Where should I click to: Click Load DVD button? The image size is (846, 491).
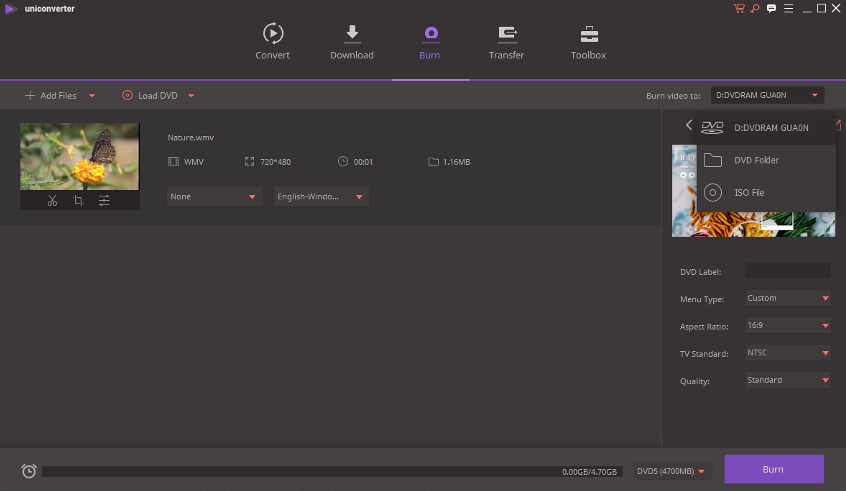[150, 96]
